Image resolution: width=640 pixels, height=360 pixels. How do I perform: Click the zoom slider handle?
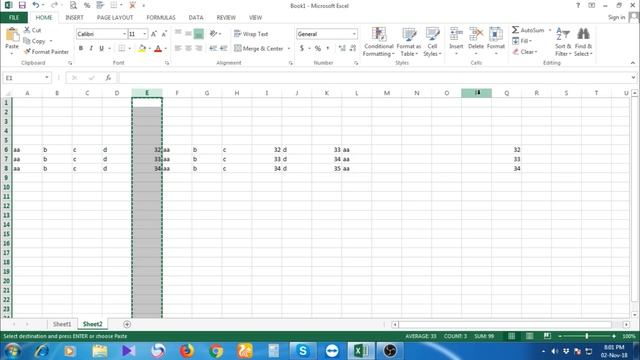tap(587, 336)
